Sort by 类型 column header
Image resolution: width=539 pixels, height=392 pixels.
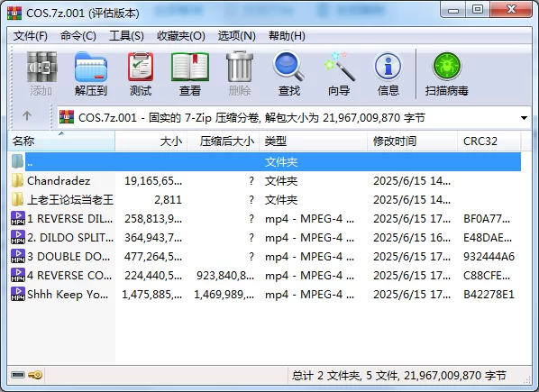313,141
